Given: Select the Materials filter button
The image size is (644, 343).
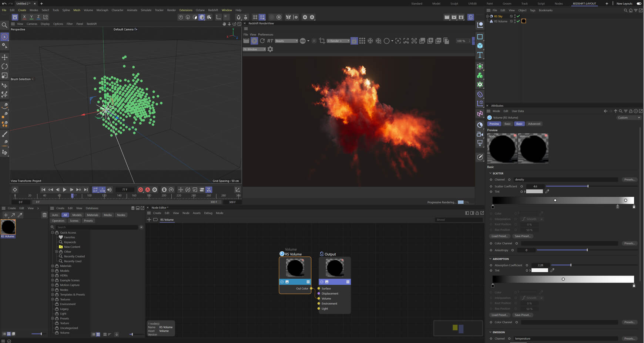Looking at the screenshot, I should [x=93, y=215].
